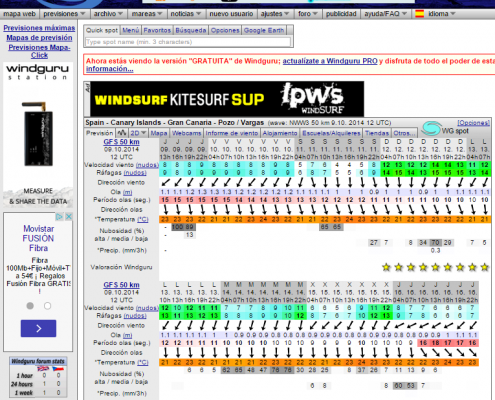
Task: Expand the mareas dropdown menu
Action: 147,14
